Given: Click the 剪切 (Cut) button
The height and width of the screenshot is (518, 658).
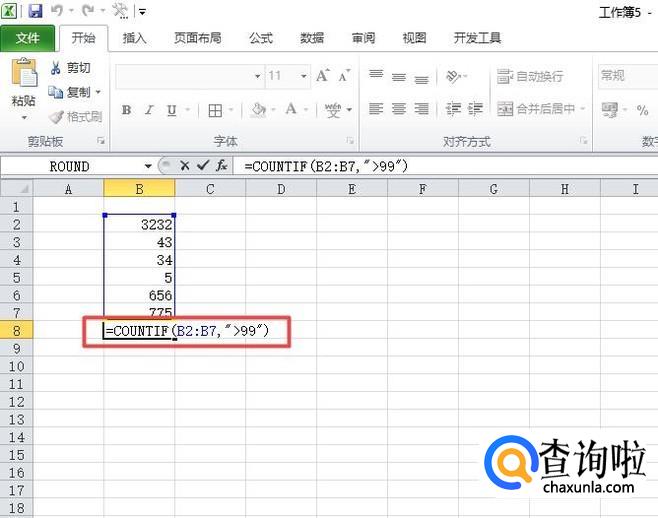Looking at the screenshot, I should click(x=70, y=68).
